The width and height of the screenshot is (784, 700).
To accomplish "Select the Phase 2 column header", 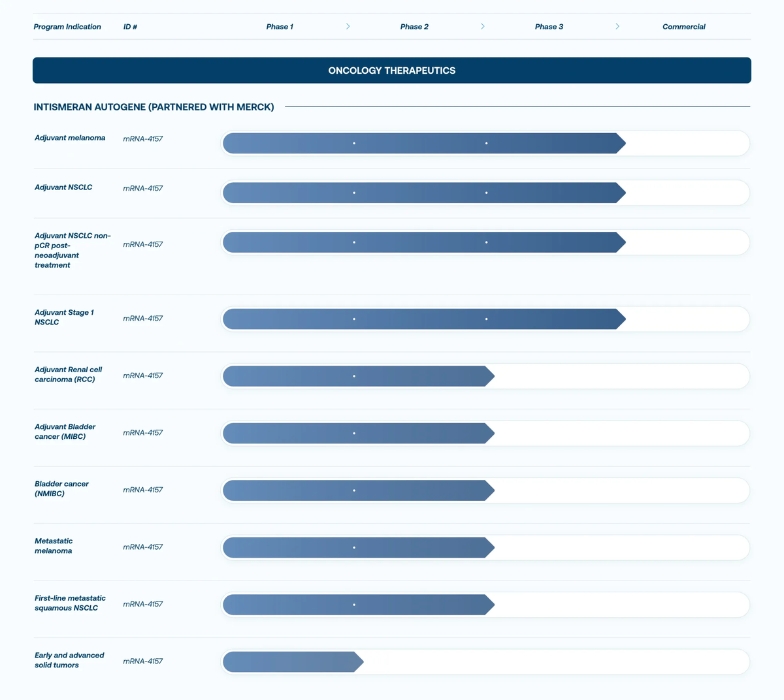I will (x=414, y=27).
